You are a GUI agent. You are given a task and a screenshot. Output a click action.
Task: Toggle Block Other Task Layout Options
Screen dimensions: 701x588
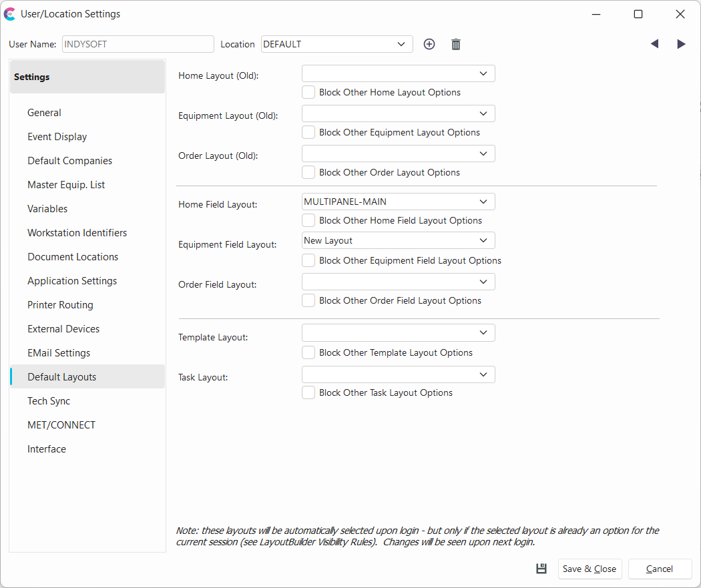pos(308,392)
